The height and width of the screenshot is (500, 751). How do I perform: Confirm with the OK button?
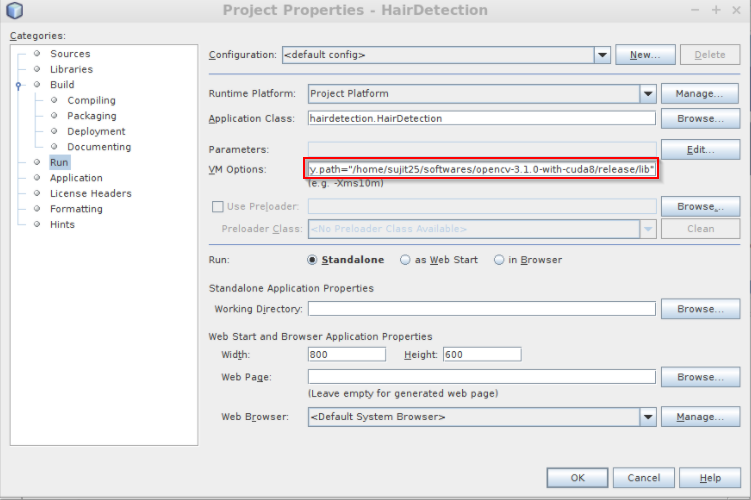[x=577, y=478]
